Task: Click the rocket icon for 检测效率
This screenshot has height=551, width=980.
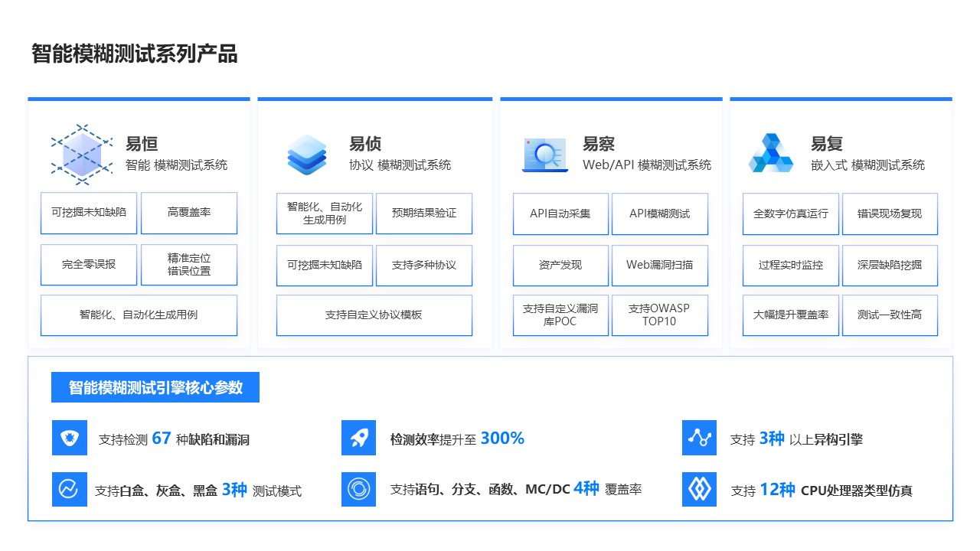Action: [x=358, y=438]
